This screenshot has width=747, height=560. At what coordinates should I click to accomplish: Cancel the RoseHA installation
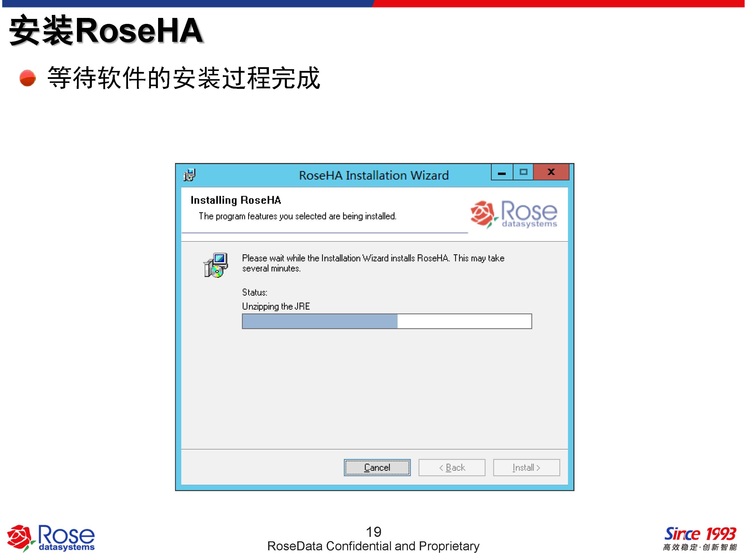(x=377, y=467)
